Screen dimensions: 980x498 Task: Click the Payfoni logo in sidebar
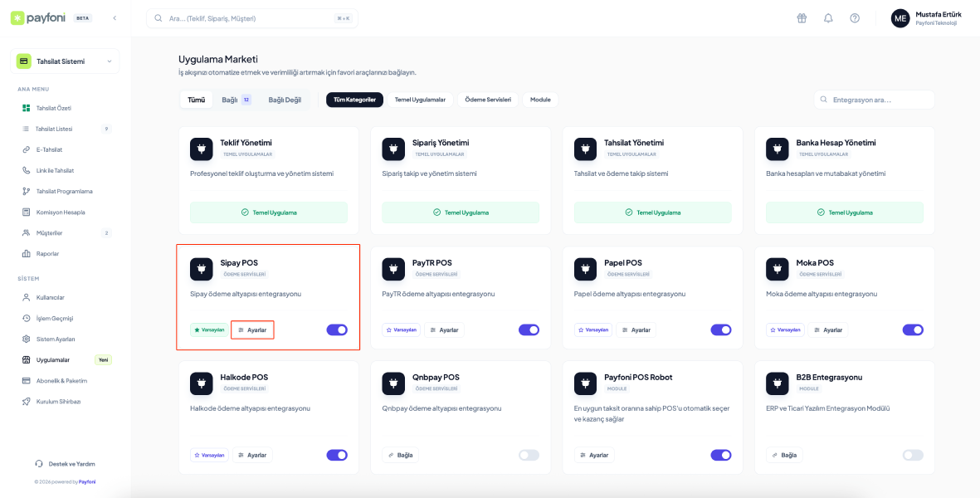point(40,17)
